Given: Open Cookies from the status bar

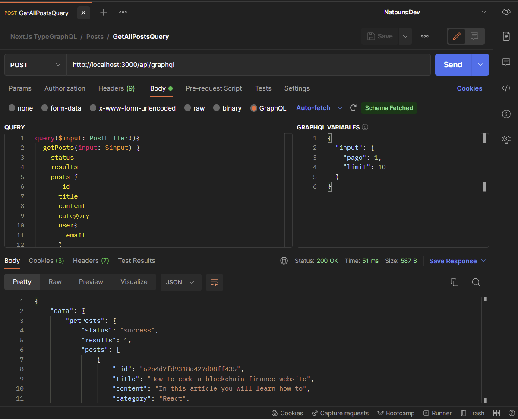Looking at the screenshot, I should 287,413.
